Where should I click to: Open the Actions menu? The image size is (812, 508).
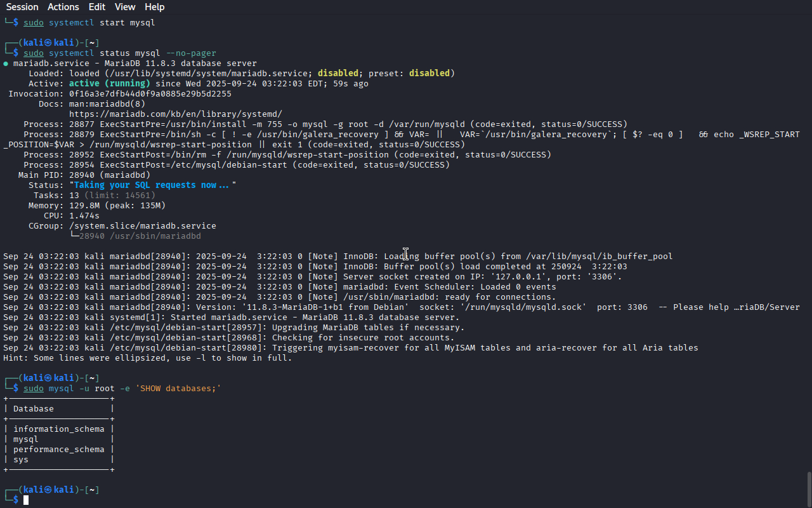[x=63, y=7]
